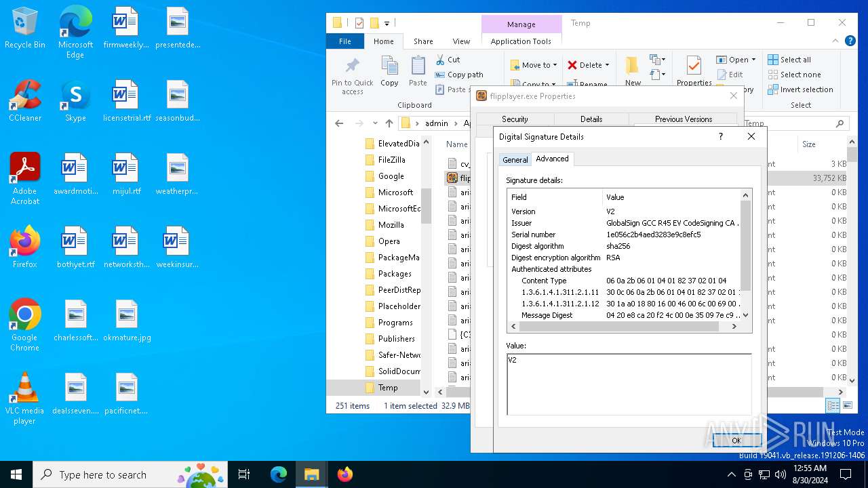Click the Field column header
This screenshot has height=488, width=868.
pyautogui.click(x=555, y=197)
